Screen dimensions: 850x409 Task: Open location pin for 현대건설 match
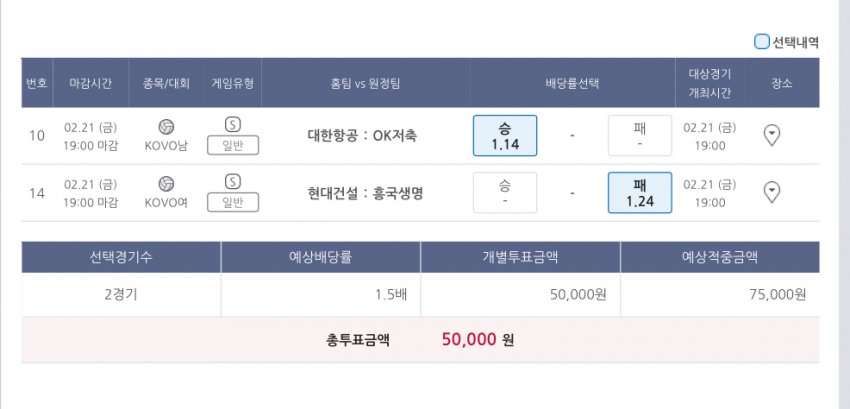771,192
